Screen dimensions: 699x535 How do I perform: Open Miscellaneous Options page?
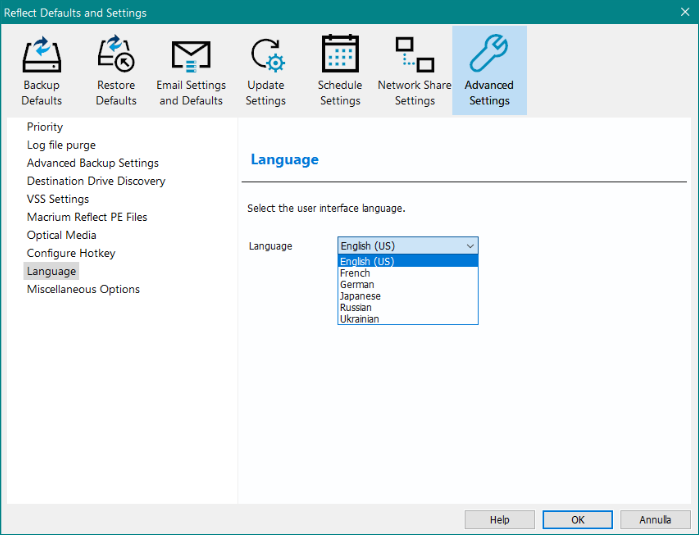83,289
